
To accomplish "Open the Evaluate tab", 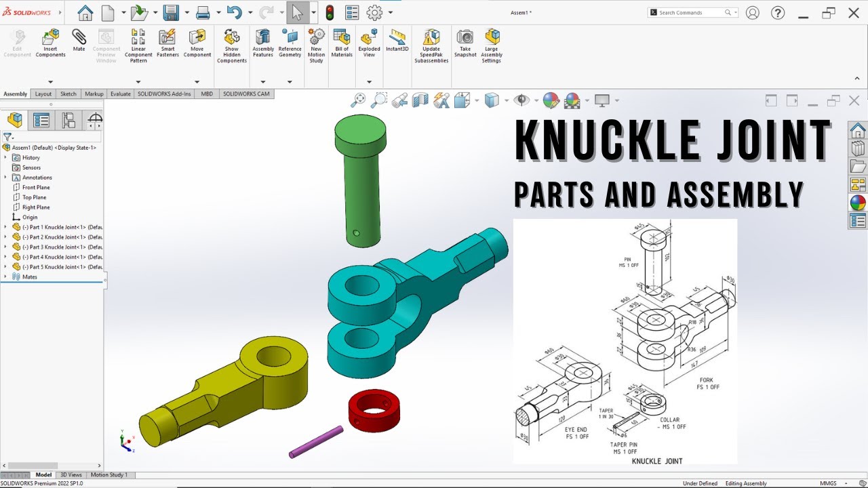I will (x=121, y=94).
